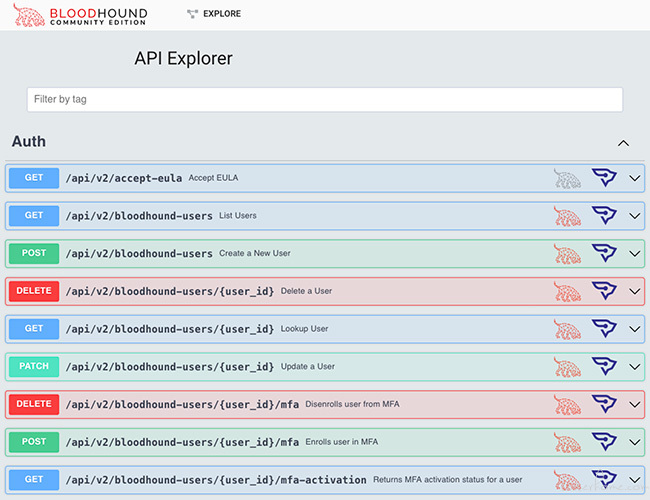Viewport: 650px width, 500px height.
Task: Click the API Explorer page title
Action: click(x=183, y=58)
